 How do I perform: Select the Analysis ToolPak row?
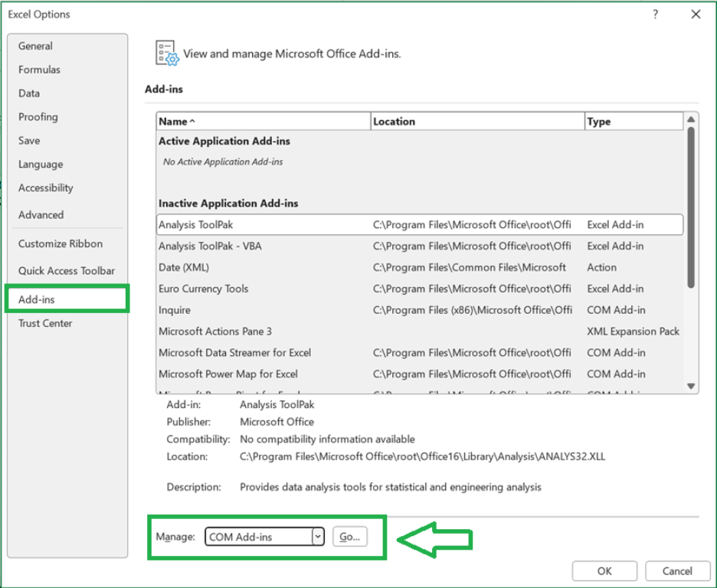[420, 225]
